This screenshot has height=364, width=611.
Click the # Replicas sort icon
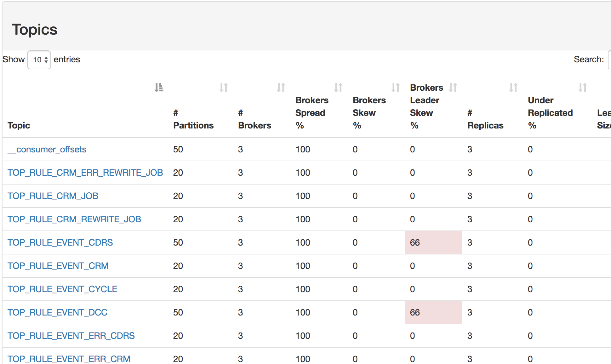pyautogui.click(x=513, y=87)
